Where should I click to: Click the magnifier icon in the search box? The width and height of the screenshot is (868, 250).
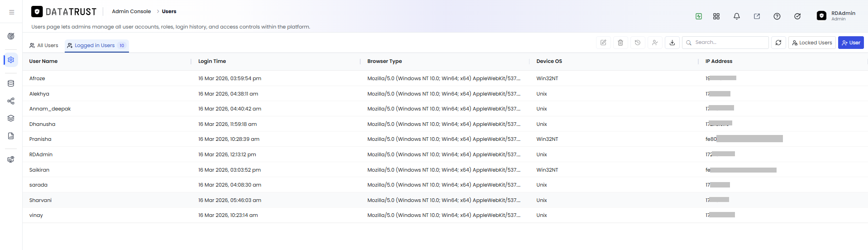[x=689, y=43]
